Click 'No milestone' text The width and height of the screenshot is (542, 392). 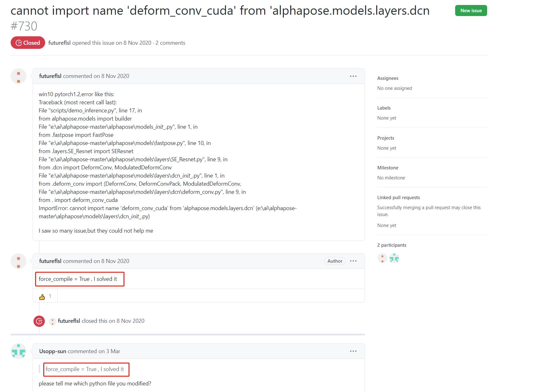click(391, 178)
